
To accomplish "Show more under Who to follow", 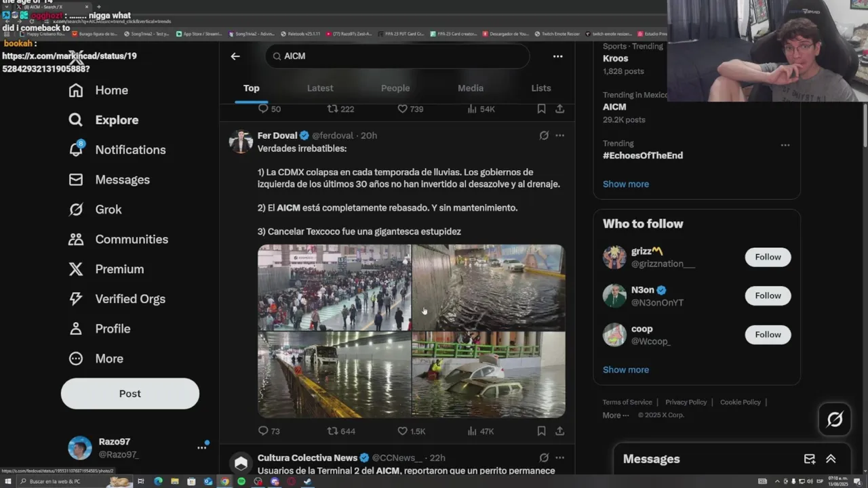I will [626, 370].
